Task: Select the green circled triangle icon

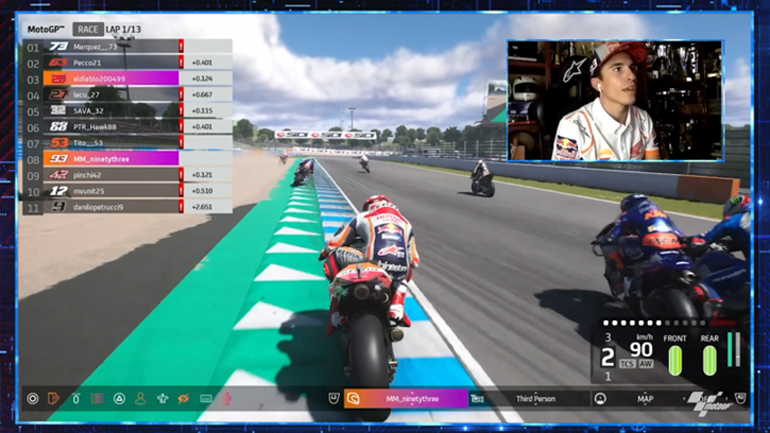Action: pos(119,398)
